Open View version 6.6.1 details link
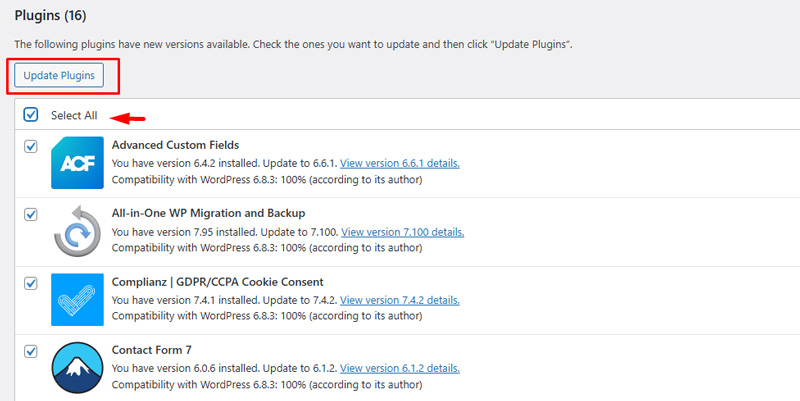The image size is (800, 401). (x=400, y=163)
